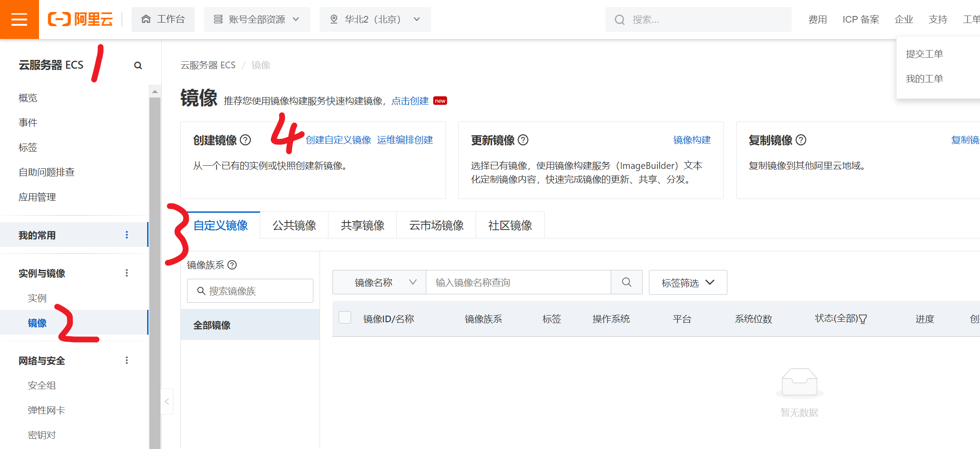Viewport: 980px width, 449px height.
Task: Click the Alibaba Cloud logo
Action: (x=80, y=20)
